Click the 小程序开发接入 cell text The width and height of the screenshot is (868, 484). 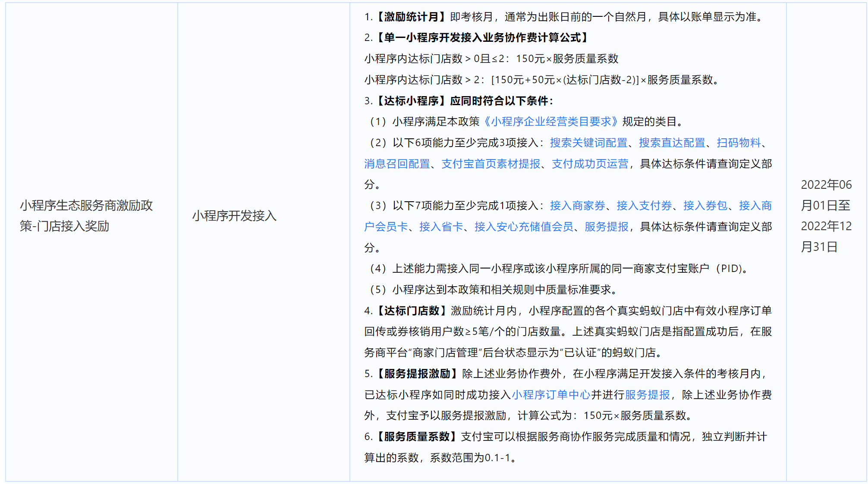(234, 215)
